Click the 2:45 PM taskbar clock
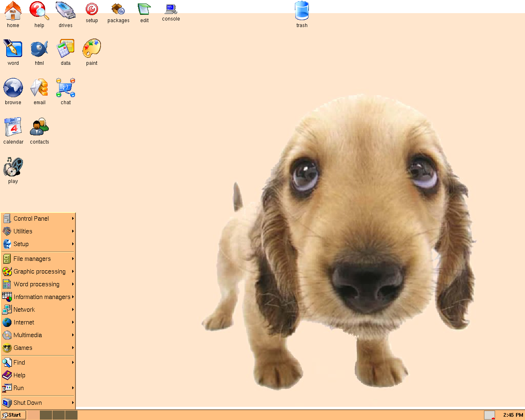The image size is (525, 420). (513, 415)
